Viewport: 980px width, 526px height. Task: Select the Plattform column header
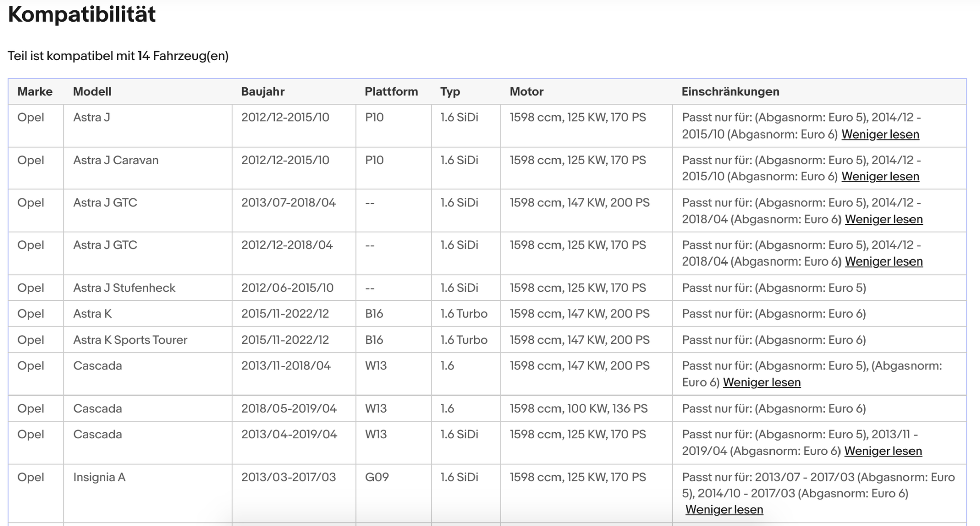391,92
